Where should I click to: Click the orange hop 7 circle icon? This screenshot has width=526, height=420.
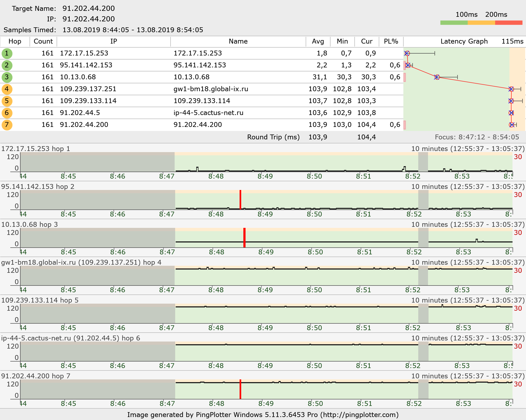7,125
